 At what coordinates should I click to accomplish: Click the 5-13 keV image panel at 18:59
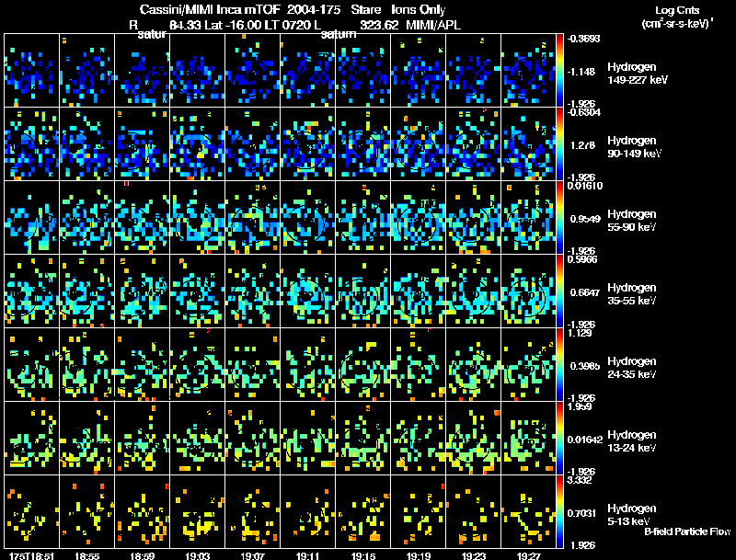click(143, 512)
